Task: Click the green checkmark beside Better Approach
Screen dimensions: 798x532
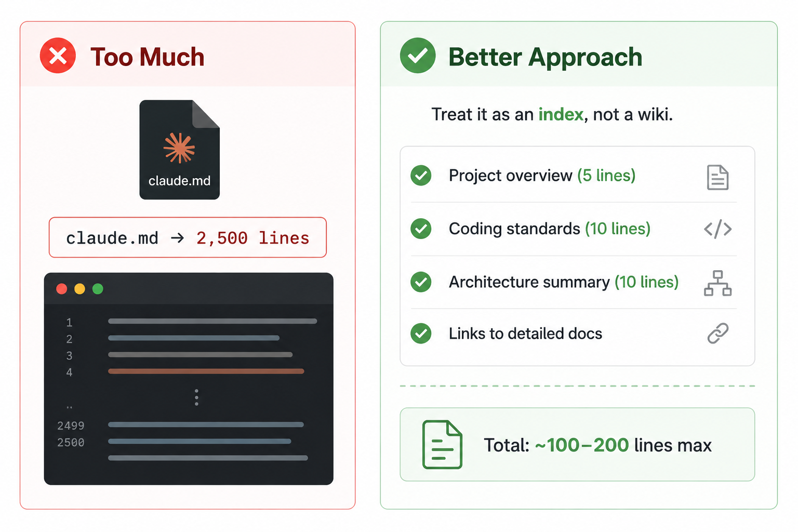Action: click(418, 56)
